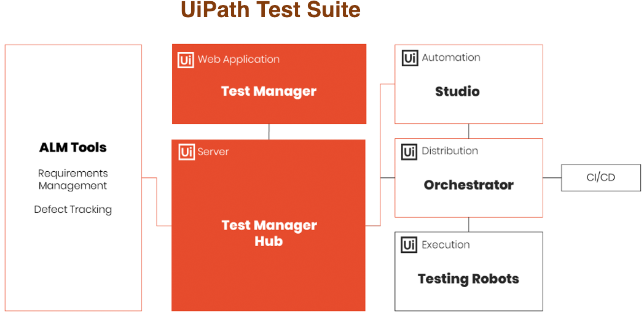Image resolution: width=644 pixels, height=316 pixels.
Task: Select the Test Manager Hub text
Action: coord(269,233)
